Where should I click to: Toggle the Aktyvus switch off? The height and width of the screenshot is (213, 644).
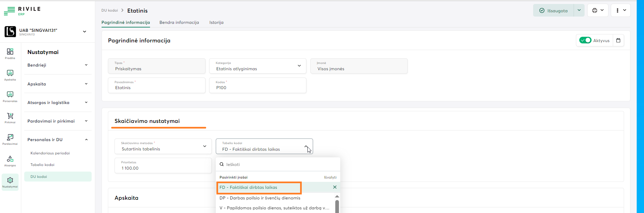pyautogui.click(x=585, y=40)
